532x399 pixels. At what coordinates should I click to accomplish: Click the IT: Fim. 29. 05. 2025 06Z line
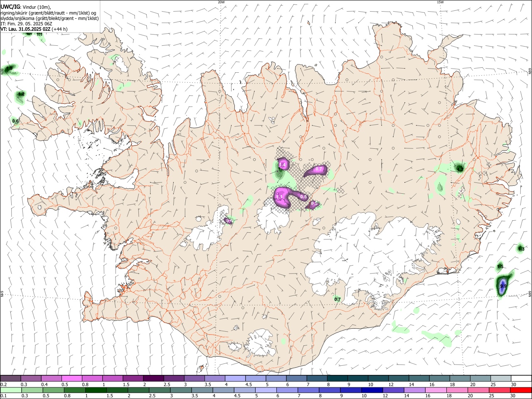point(26,24)
